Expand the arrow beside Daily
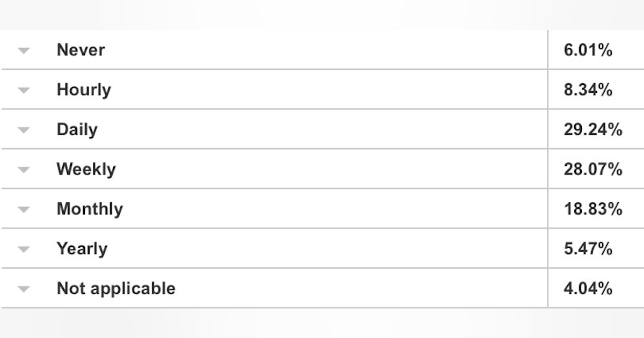The height and width of the screenshot is (338, 644). [x=23, y=130]
